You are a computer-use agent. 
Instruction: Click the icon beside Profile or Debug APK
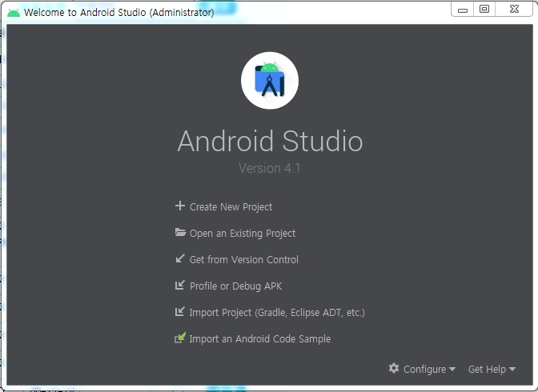point(180,285)
